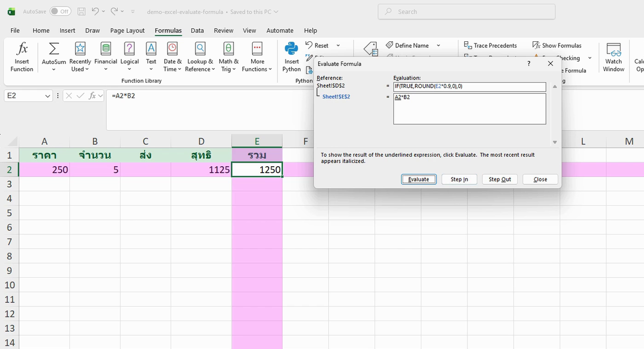This screenshot has width=644, height=349.
Task: Expand the AutoSum dropdown arrow
Action: click(x=54, y=69)
